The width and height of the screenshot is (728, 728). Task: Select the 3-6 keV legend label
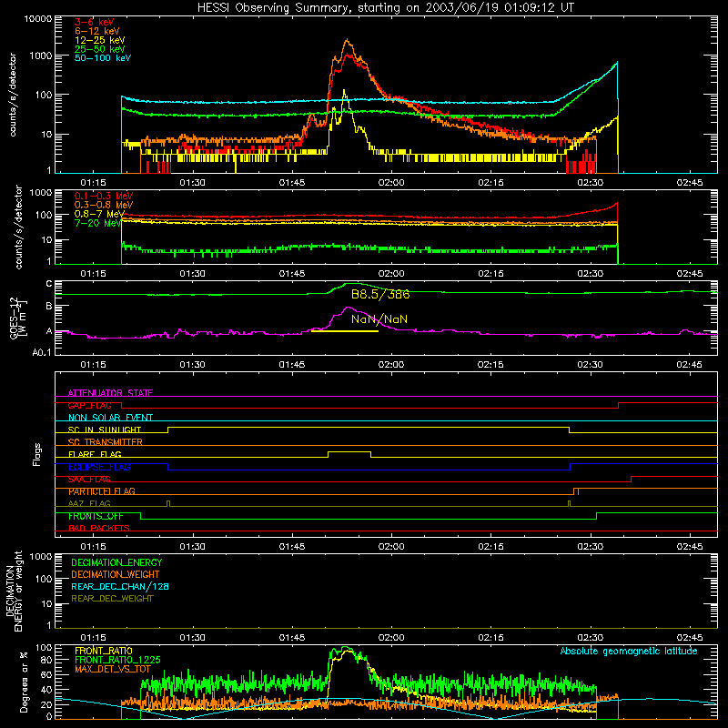(95, 22)
